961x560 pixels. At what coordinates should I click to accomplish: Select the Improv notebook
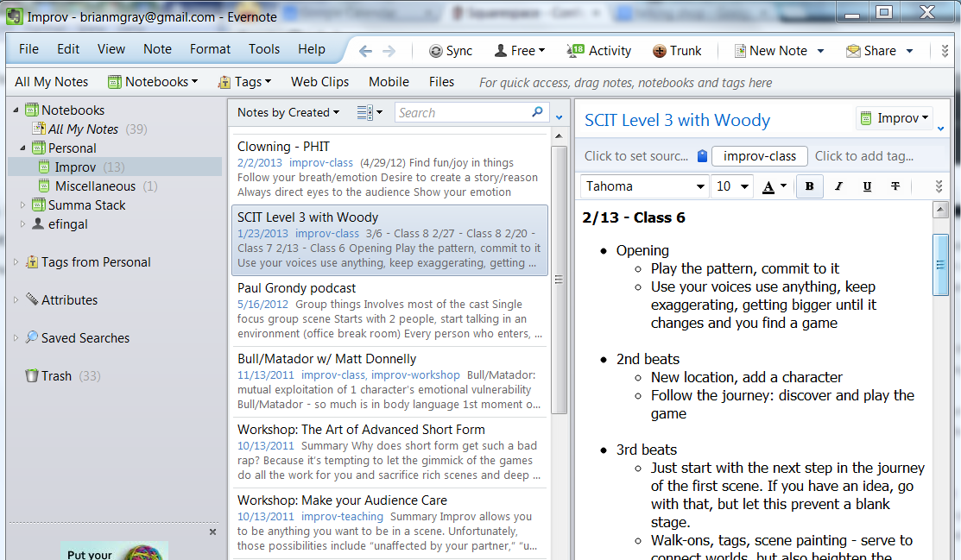[115, 167]
